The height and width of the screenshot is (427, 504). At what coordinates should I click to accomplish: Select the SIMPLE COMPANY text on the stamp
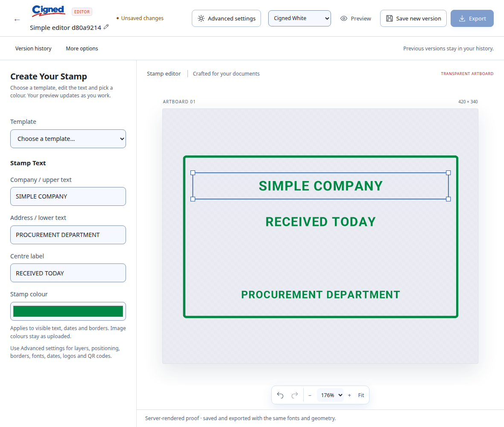(x=320, y=186)
